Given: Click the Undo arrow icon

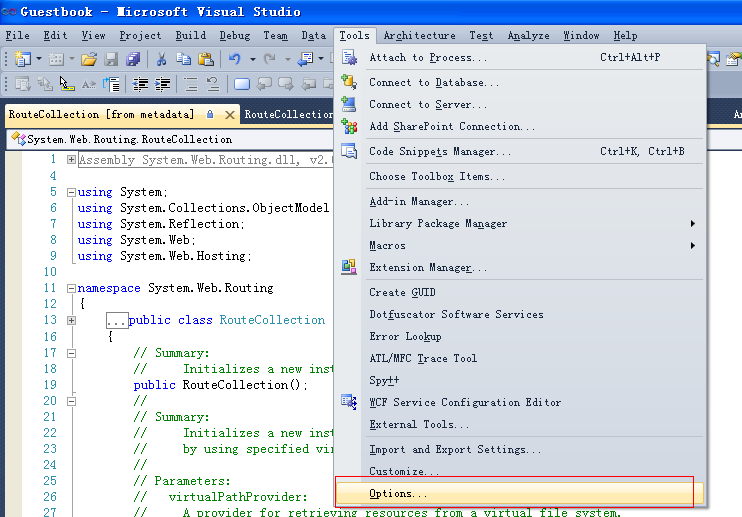Looking at the screenshot, I should [x=235, y=59].
